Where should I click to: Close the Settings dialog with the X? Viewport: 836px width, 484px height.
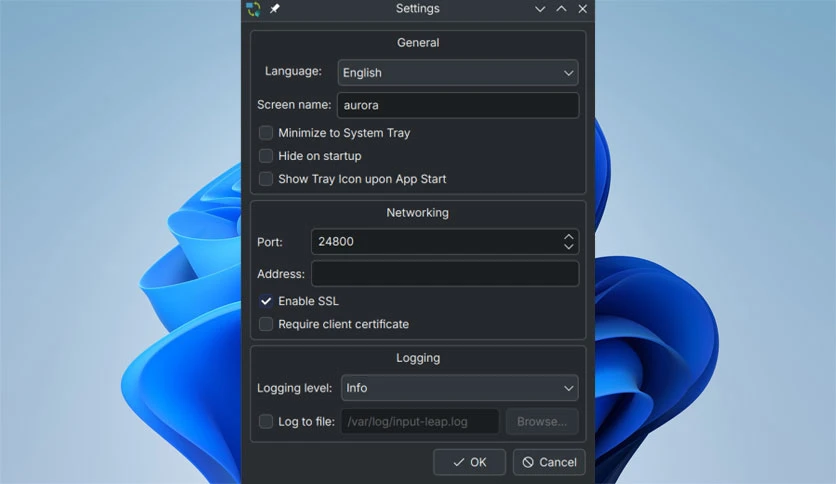(x=583, y=9)
